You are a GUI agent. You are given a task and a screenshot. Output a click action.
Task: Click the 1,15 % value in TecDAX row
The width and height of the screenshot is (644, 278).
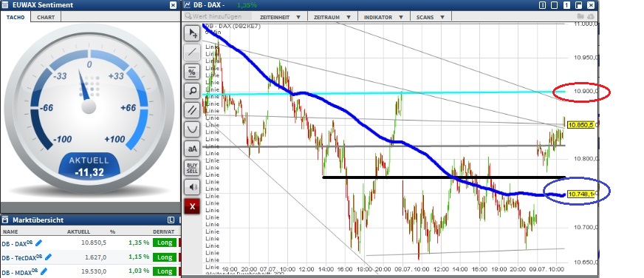click(139, 257)
